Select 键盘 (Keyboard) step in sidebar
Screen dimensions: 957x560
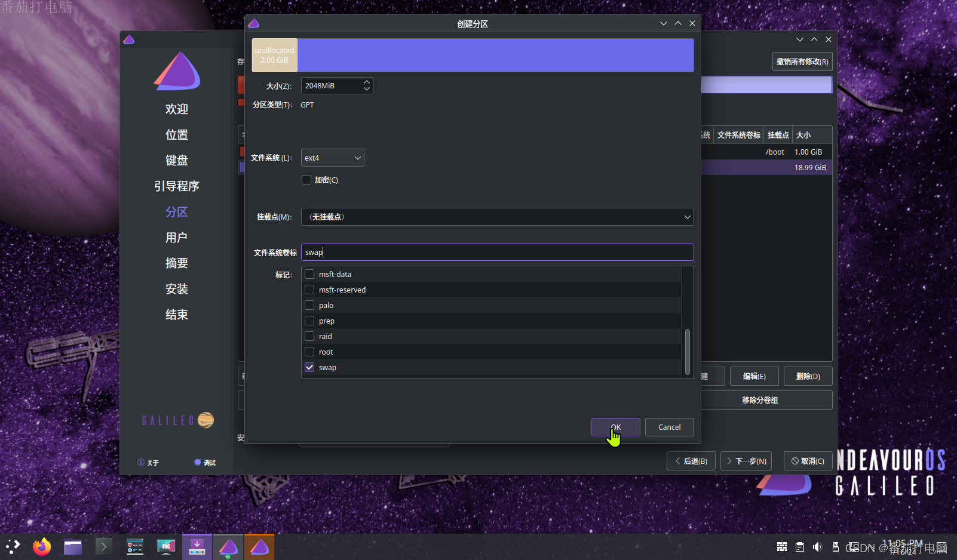177,161
